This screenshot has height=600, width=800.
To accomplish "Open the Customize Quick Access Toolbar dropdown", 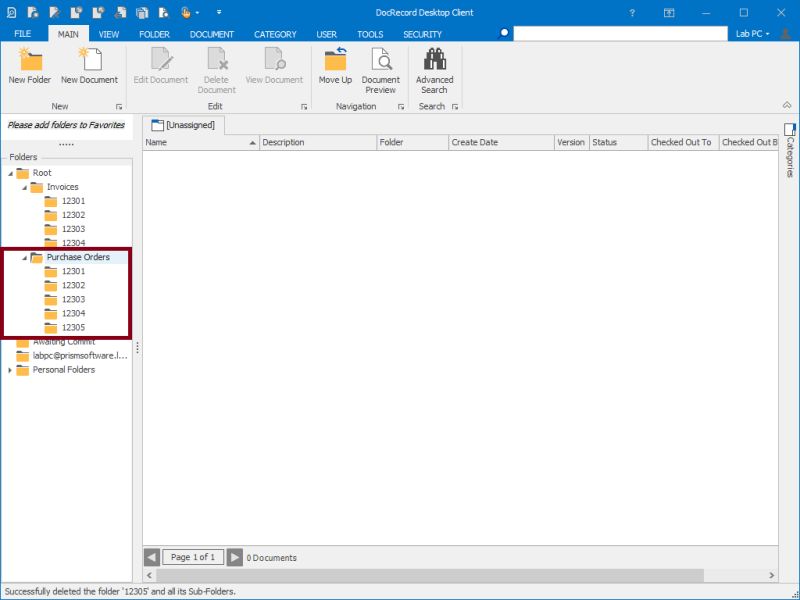I will 219,12.
